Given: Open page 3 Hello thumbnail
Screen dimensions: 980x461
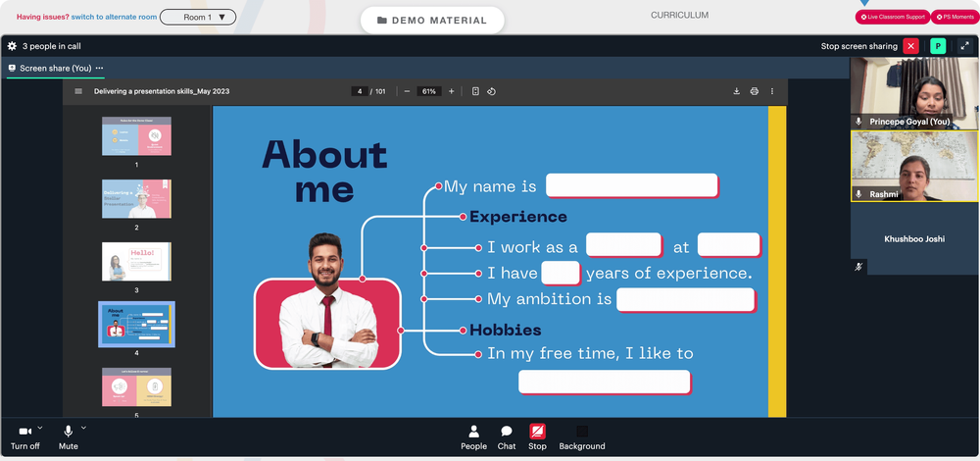Looking at the screenshot, I should coord(136,262).
